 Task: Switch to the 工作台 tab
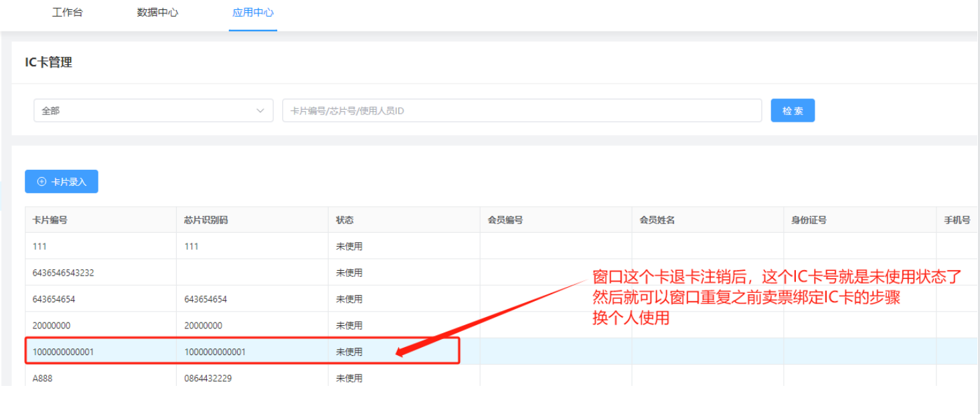(x=67, y=13)
